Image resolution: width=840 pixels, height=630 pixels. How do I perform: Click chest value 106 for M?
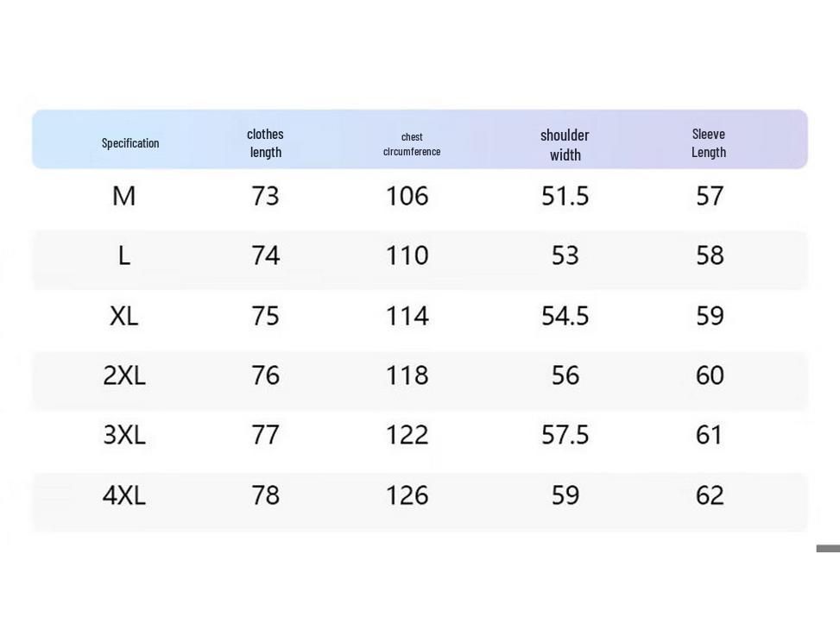tap(407, 196)
